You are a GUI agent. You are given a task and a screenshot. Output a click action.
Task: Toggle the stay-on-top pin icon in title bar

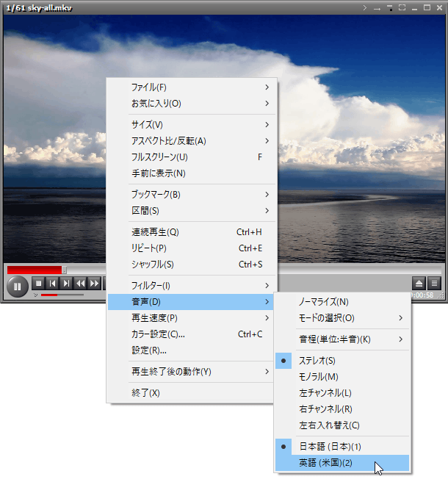coord(390,8)
